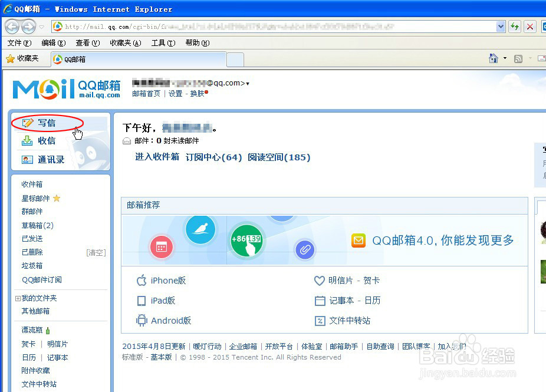Click the calendar icon beside 记事本

click(320, 301)
